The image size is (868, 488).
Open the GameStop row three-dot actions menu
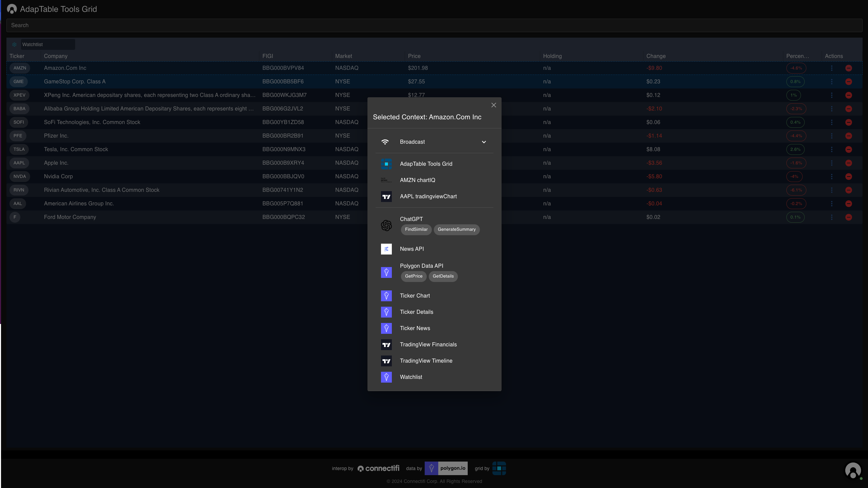832,82
